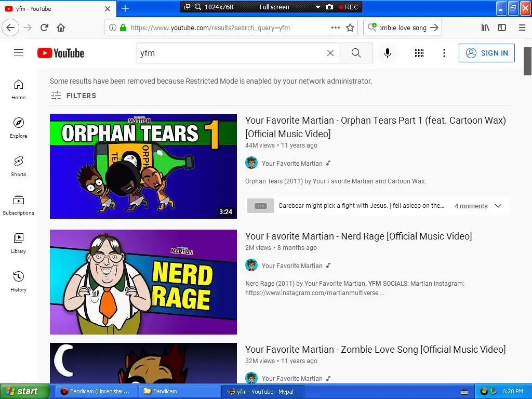Click Bandicam REC button

pos(348,7)
